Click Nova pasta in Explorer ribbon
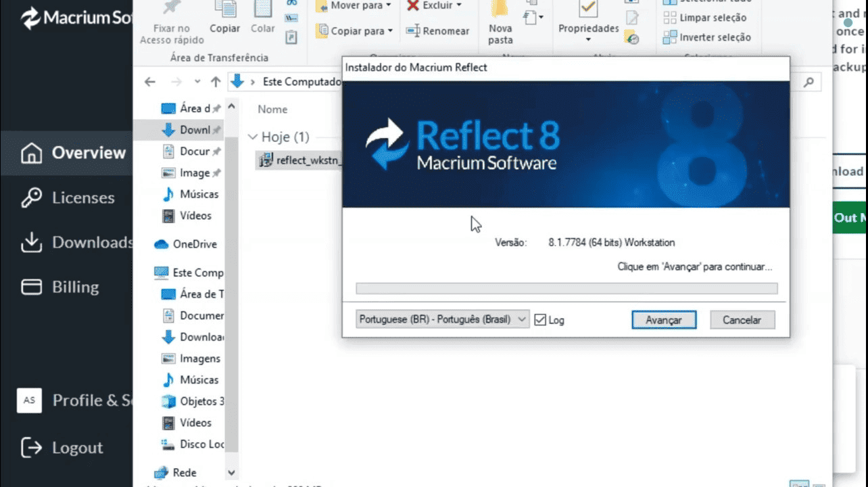Screen dimensions: 868x487 click(500, 23)
